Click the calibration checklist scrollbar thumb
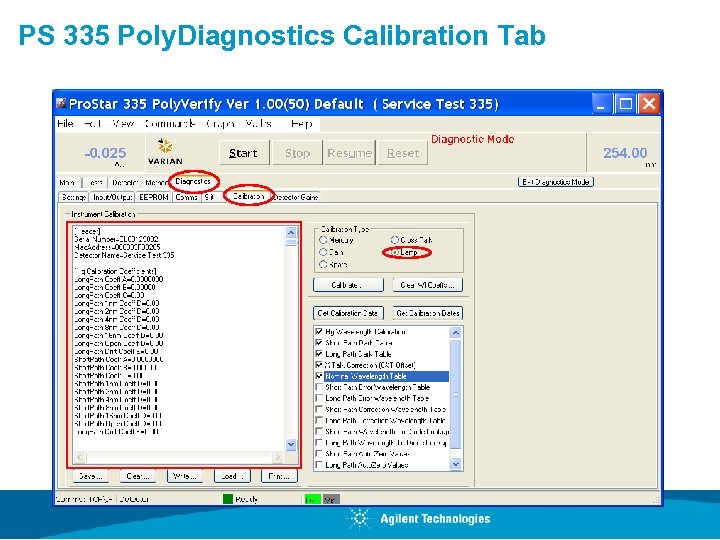 (455, 394)
